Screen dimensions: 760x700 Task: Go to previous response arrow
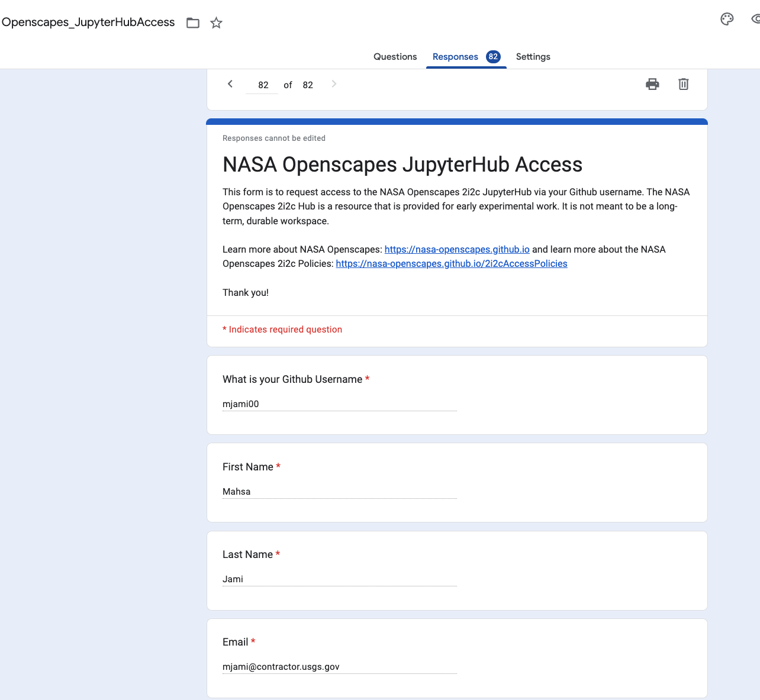[230, 84]
